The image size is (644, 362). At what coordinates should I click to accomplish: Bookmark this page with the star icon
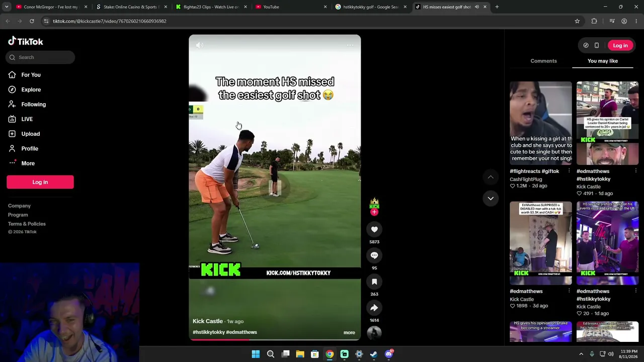click(x=577, y=21)
